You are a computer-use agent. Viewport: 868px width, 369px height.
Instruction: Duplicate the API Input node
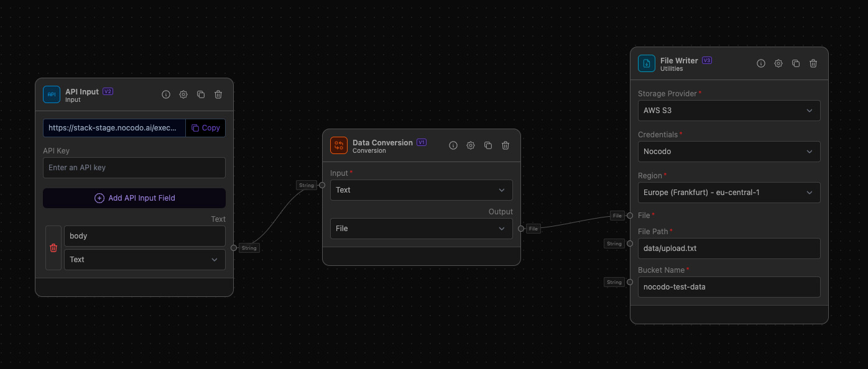(201, 94)
